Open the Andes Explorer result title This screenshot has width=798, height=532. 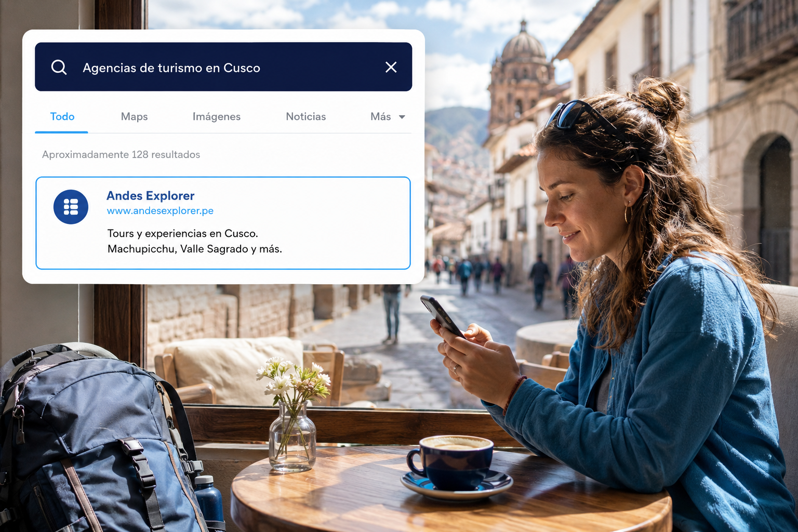tap(151, 196)
